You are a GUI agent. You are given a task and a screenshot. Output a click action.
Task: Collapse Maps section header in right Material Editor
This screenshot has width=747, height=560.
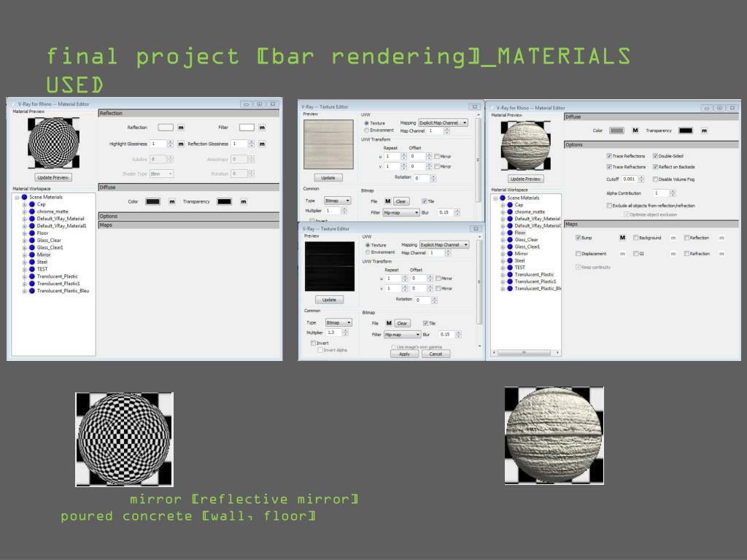pyautogui.click(x=651, y=224)
